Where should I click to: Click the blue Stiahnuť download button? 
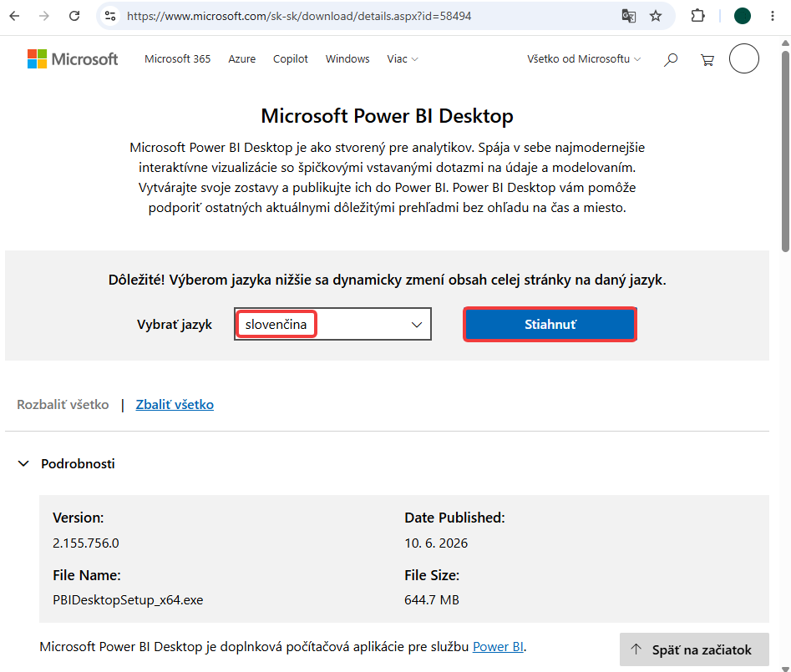point(550,324)
